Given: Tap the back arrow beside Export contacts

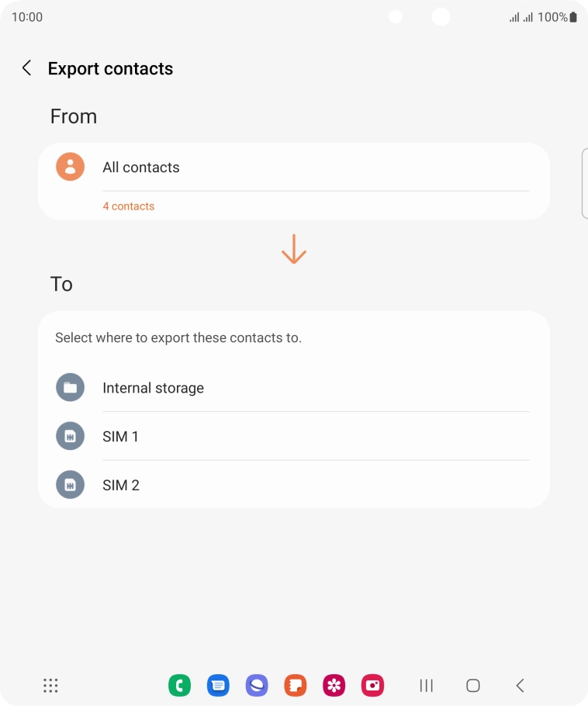Looking at the screenshot, I should [x=26, y=68].
